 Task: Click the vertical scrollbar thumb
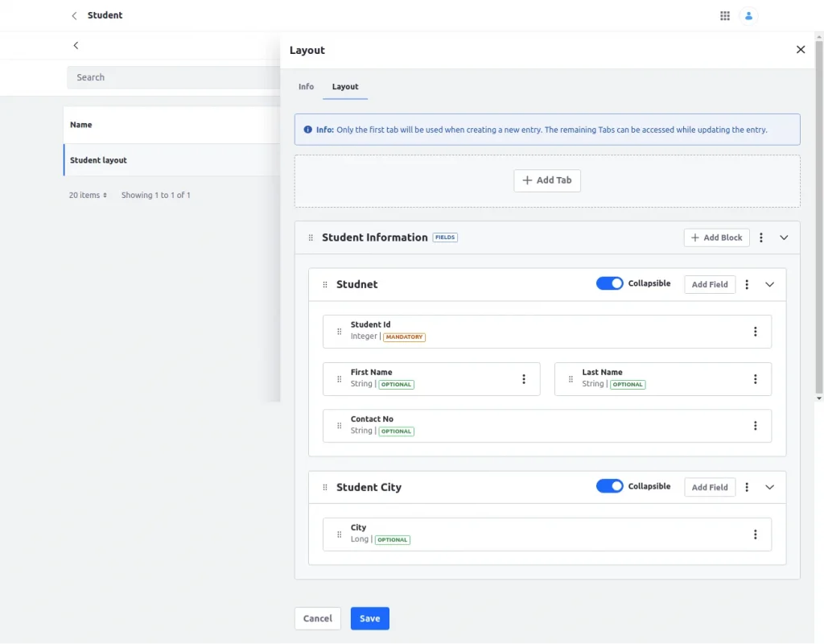pos(818,217)
